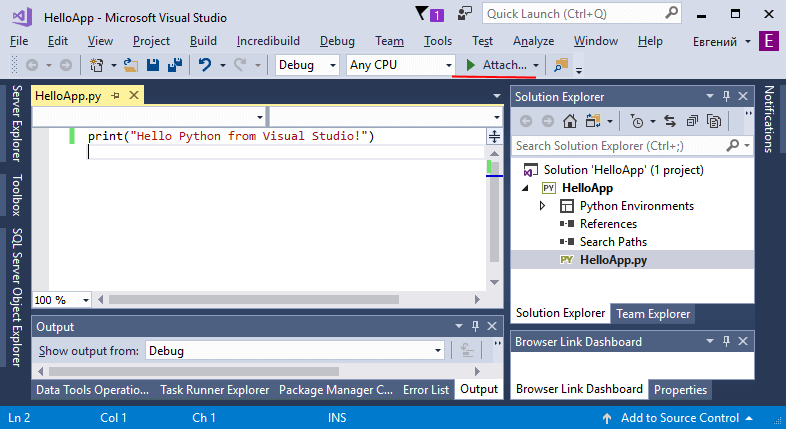Toggle auto-hide pin on Browser Link Dashboard
Viewport: 786px width, 429px height.
(x=726, y=341)
